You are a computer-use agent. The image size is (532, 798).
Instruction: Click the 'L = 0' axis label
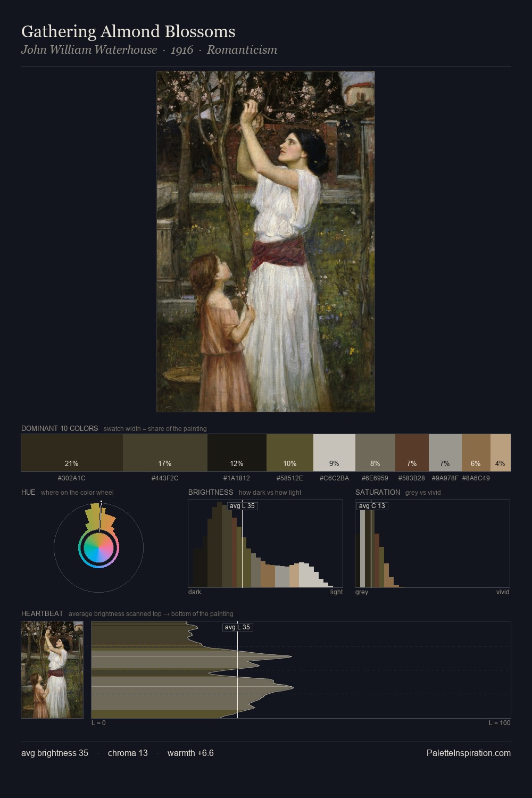98,723
